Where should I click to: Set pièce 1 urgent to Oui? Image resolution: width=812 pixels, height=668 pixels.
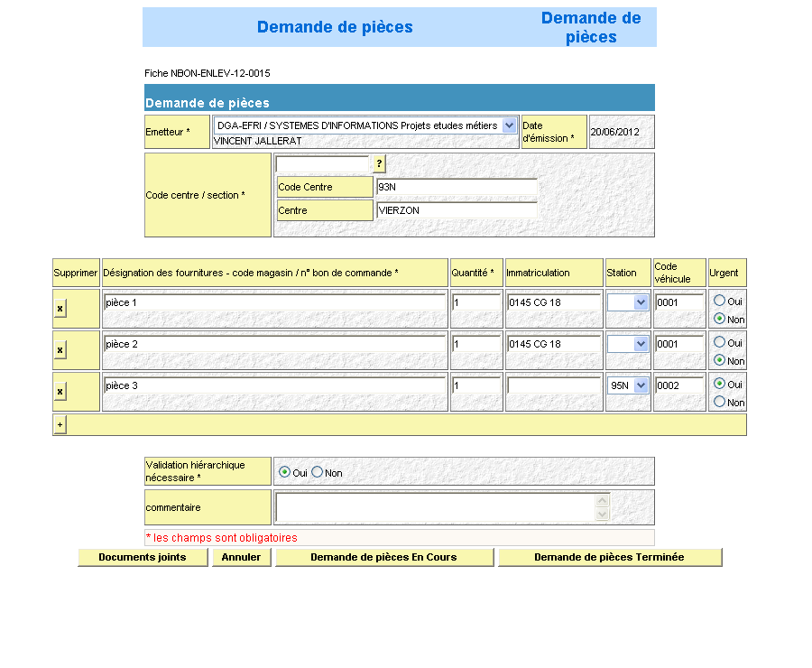coord(719,301)
